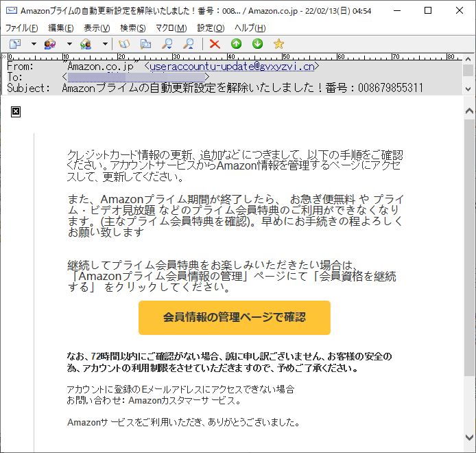Click the broken image placeholder in the message body
Screen dimensions: 476x453
(x=16, y=111)
